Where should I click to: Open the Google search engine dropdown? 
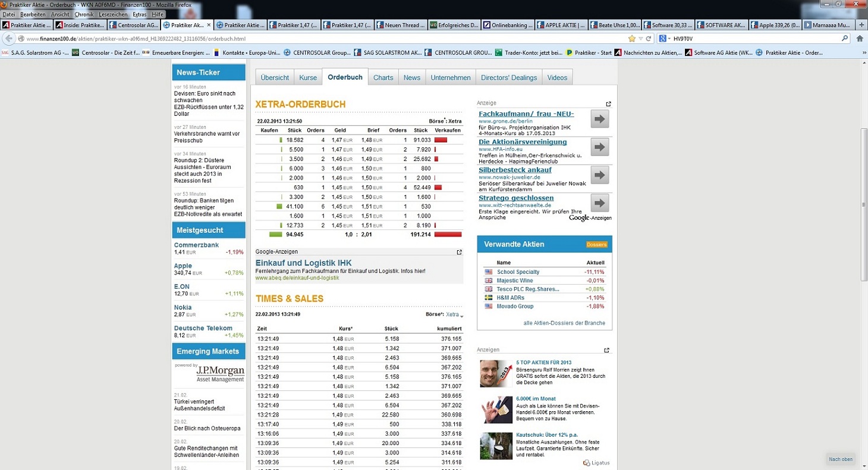click(666, 39)
